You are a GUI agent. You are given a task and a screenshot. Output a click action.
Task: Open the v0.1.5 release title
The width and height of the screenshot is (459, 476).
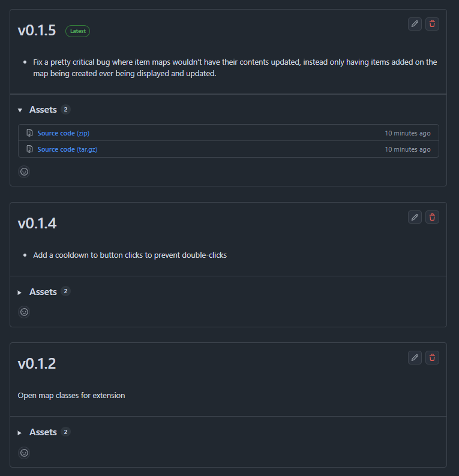37,31
